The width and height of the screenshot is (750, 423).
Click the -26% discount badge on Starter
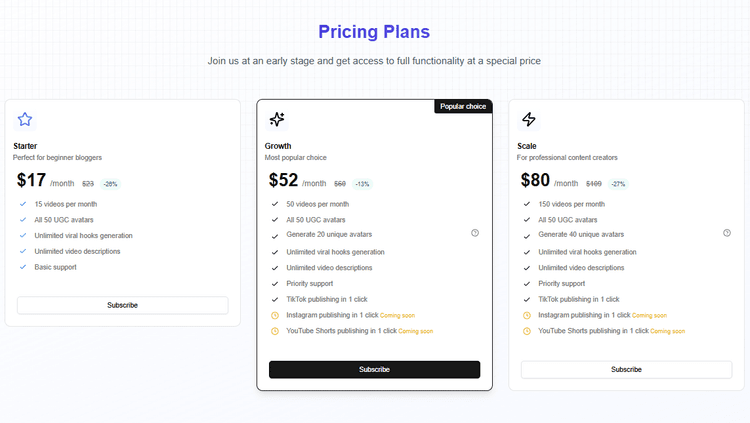click(x=110, y=184)
